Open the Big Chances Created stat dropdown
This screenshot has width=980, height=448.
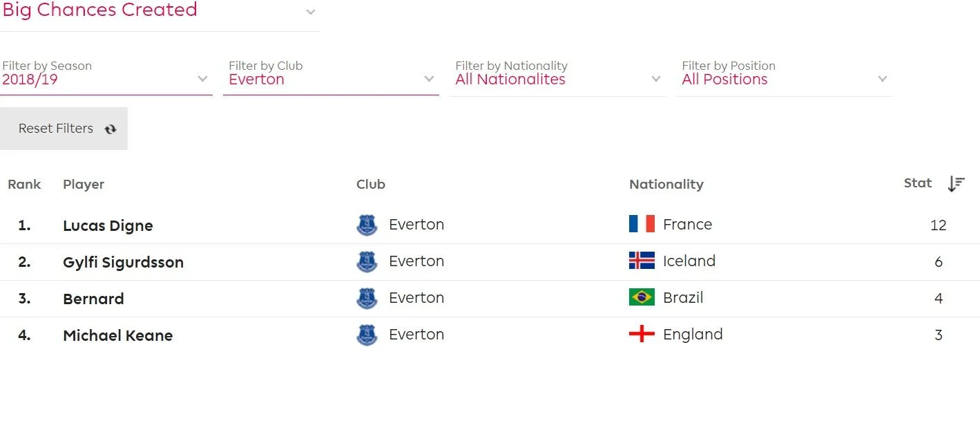310,12
